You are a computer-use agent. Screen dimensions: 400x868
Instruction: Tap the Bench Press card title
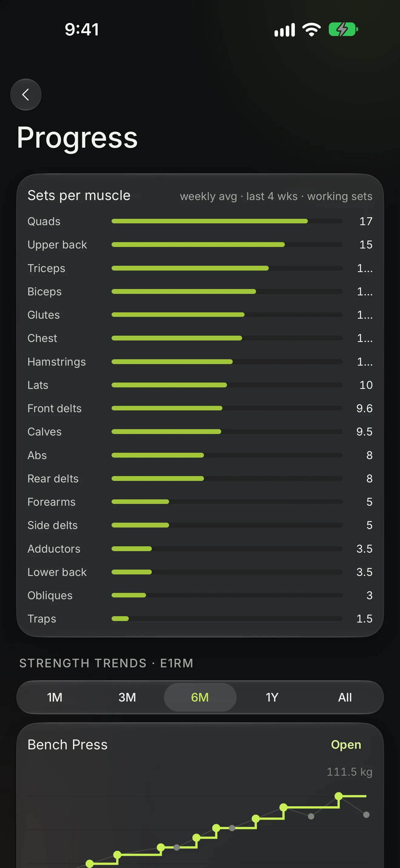point(68,745)
